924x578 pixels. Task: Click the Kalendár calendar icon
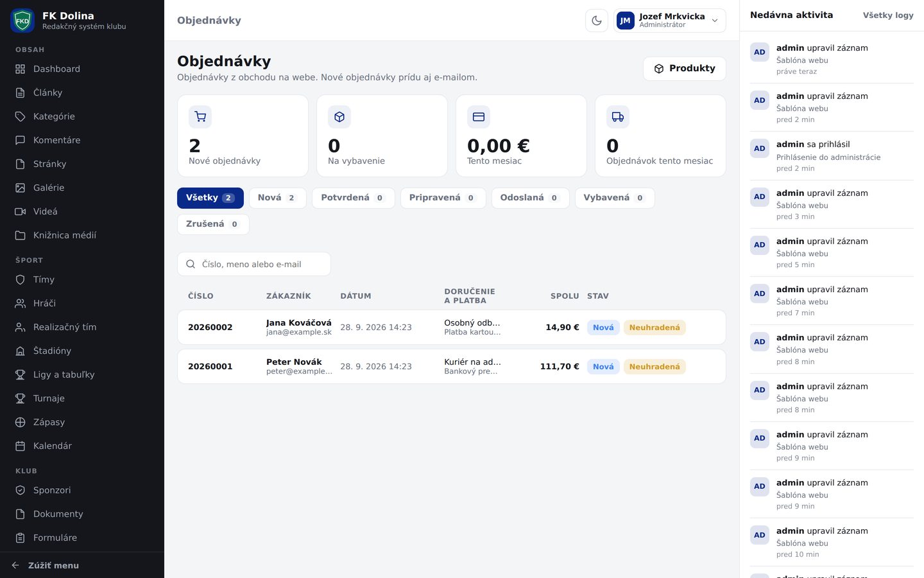[20, 446]
